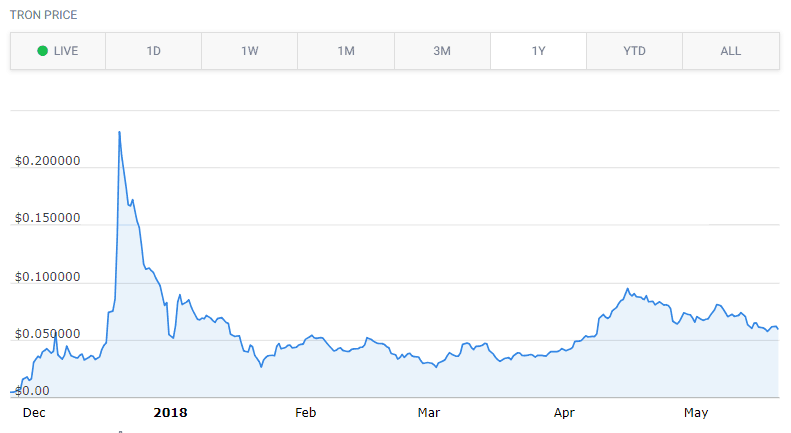Switch chart to 1D range
Screen dimensions: 791x433
[154, 51]
